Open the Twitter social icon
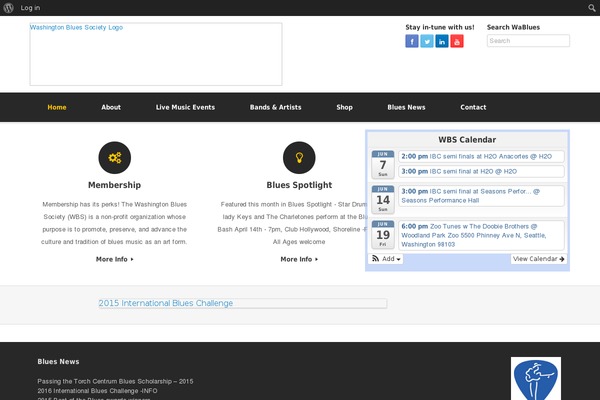The height and width of the screenshot is (400, 600). [x=427, y=41]
